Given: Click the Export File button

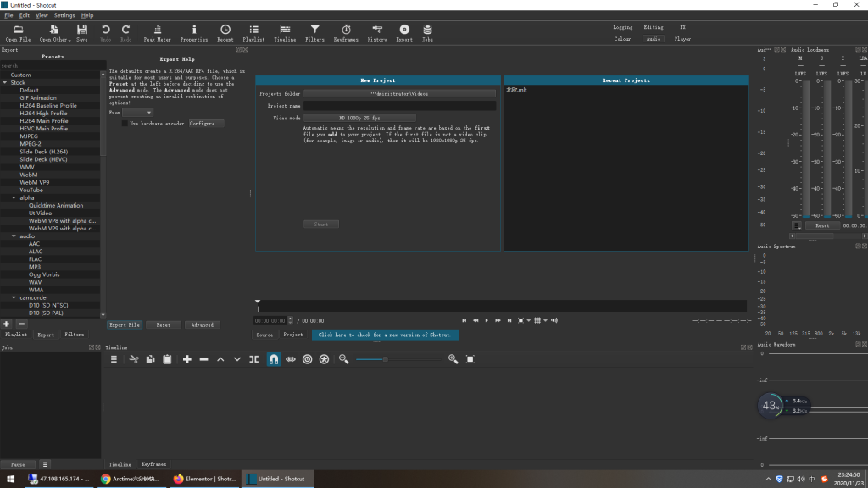Looking at the screenshot, I should (125, 324).
